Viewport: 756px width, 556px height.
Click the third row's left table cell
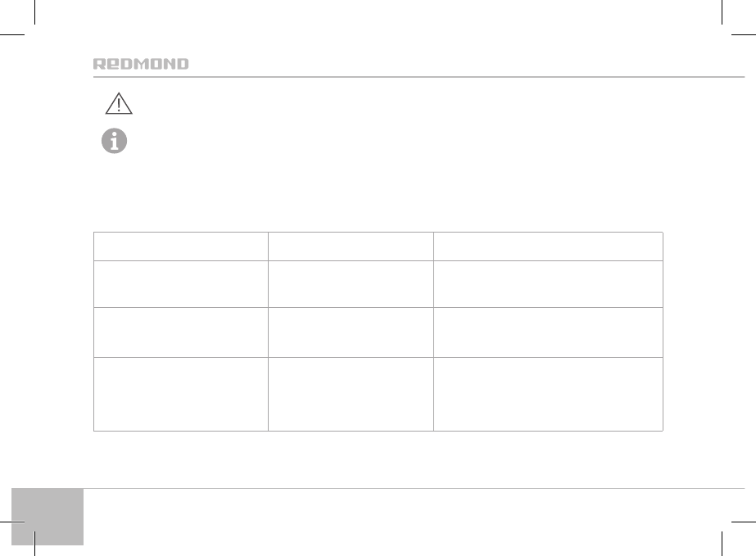[181, 332]
